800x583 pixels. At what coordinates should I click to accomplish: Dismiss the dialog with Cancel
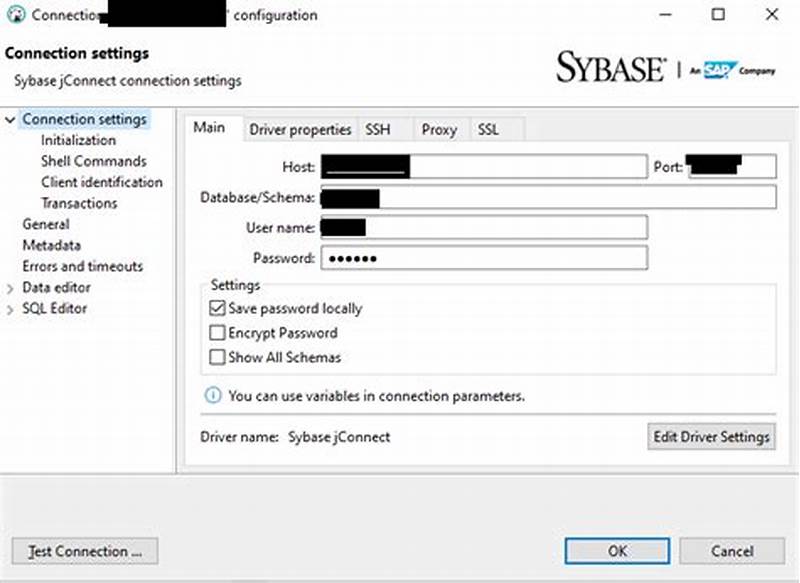pyautogui.click(x=732, y=551)
